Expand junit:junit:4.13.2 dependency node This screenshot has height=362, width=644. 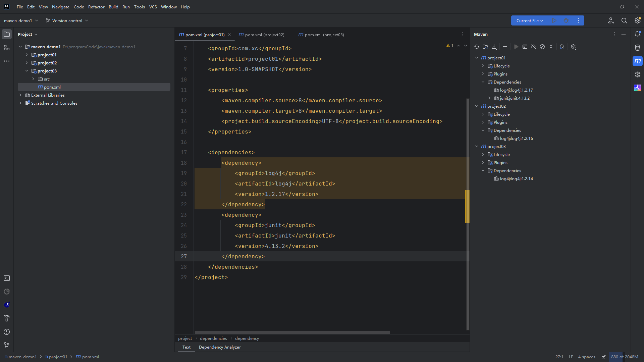click(489, 98)
